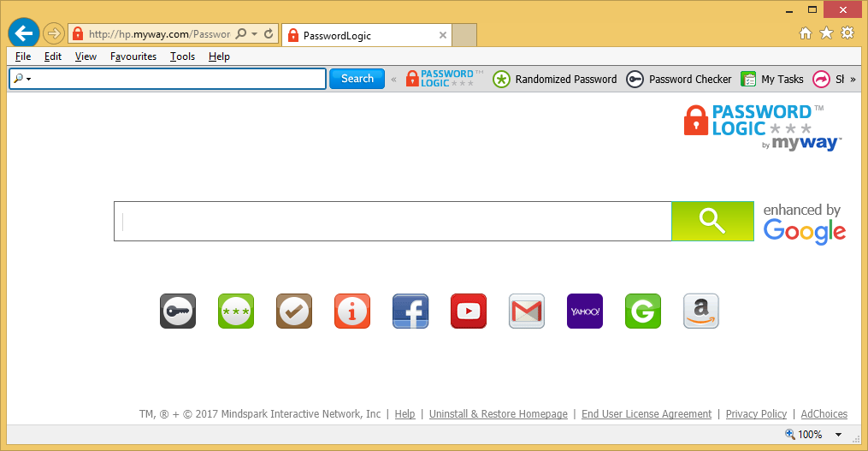Viewport: 868px width, 451px height.
Task: Click the Yahoo shortcut icon
Action: click(585, 312)
